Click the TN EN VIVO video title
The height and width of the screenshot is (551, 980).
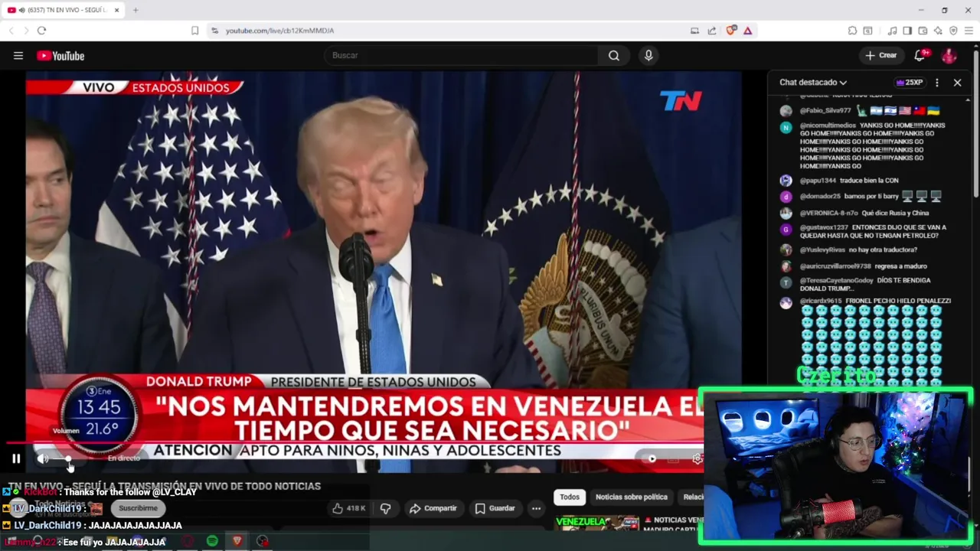pos(165,486)
